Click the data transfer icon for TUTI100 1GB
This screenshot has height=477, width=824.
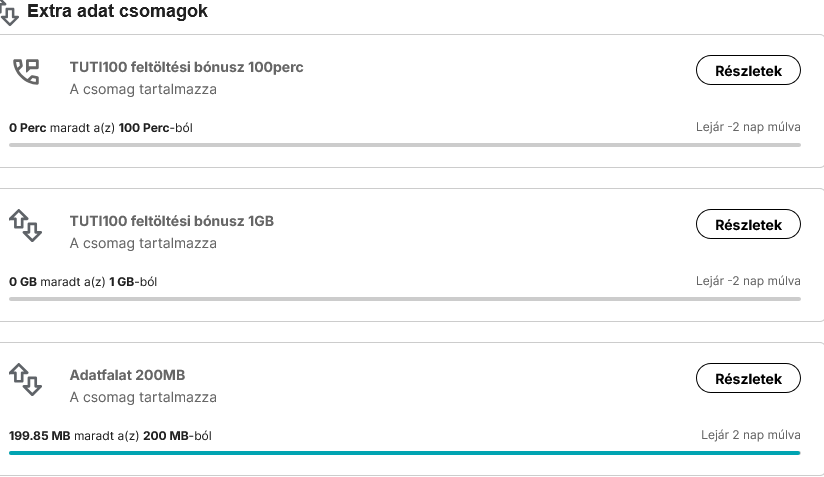[x=25, y=225]
